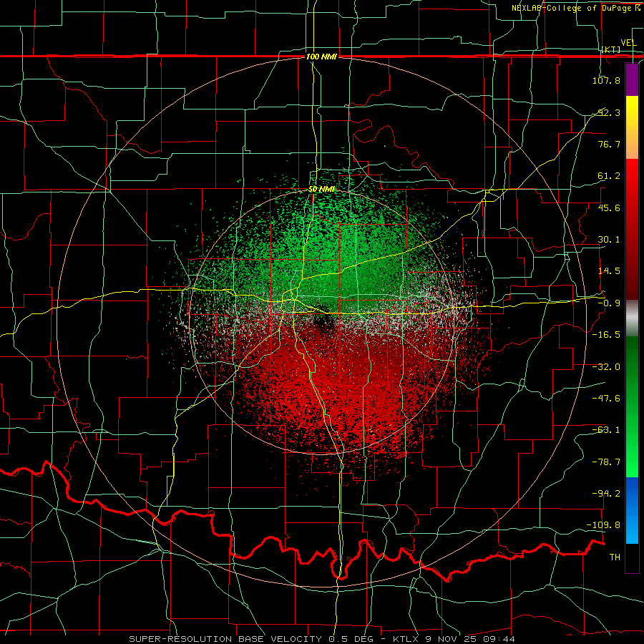Screen dimensions: 644x644
Task: Click the -32.0 legend value
Action: click(606, 367)
